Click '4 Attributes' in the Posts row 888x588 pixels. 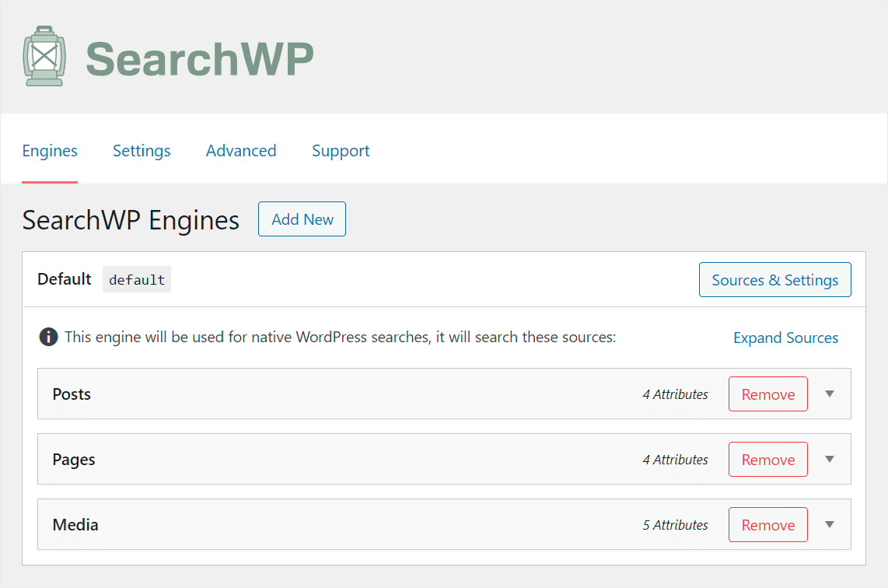[x=675, y=394]
